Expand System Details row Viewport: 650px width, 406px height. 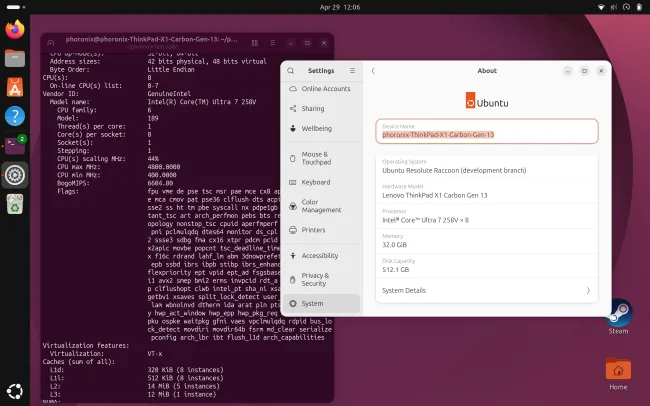pyautogui.click(x=487, y=290)
